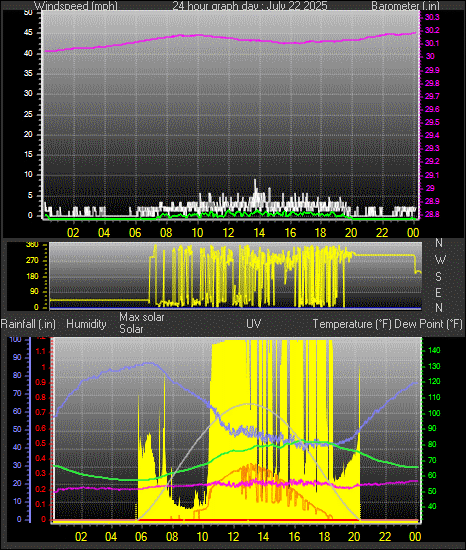Click the E compass label
466x550 pixels.
click(x=438, y=293)
